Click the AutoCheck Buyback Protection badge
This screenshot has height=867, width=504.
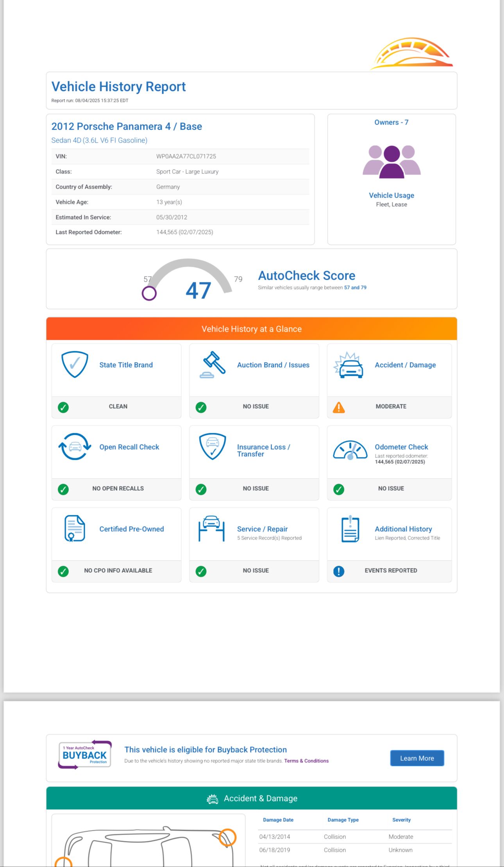click(x=85, y=755)
